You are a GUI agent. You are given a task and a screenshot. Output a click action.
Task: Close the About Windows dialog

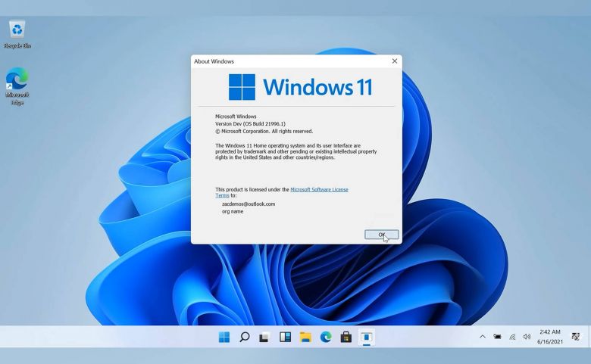394,61
